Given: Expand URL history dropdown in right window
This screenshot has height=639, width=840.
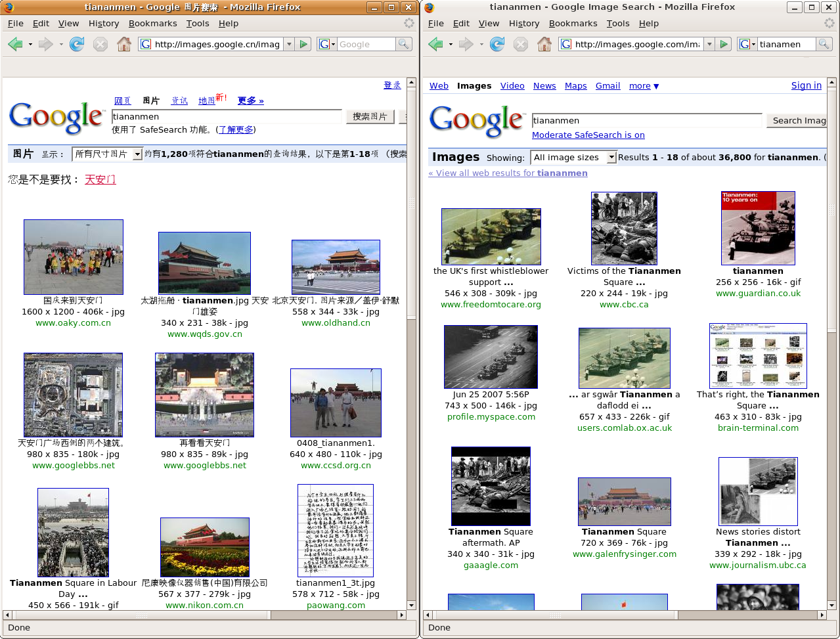Looking at the screenshot, I should pyautogui.click(x=709, y=45).
